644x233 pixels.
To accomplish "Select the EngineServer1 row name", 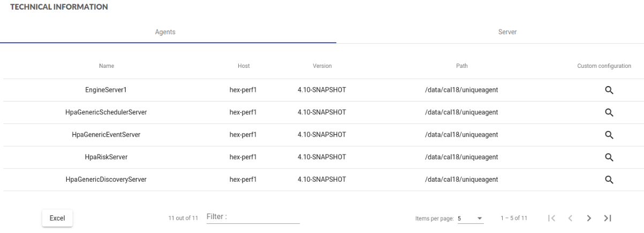I will point(107,90).
